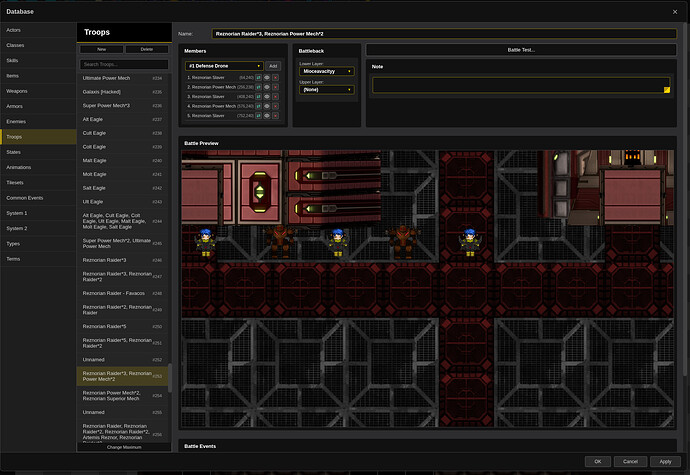Open the System 2 section
The height and width of the screenshot is (475, 690).
[38, 228]
